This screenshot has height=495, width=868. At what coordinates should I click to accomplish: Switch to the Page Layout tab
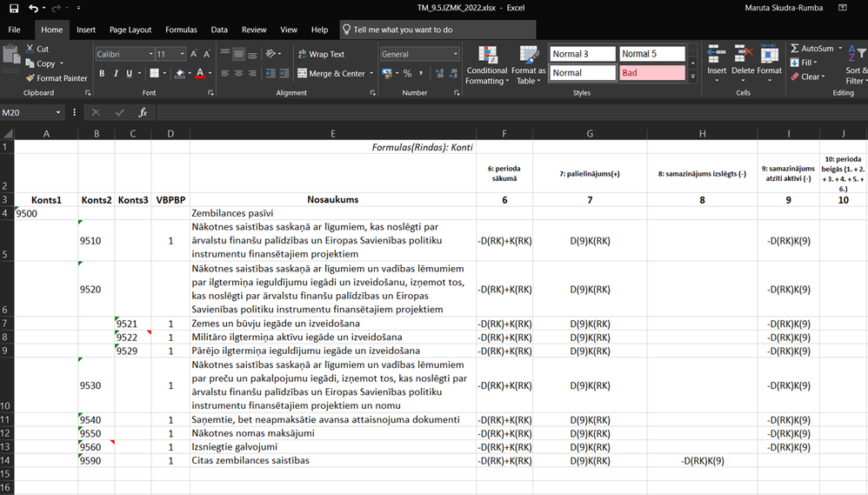tap(130, 30)
